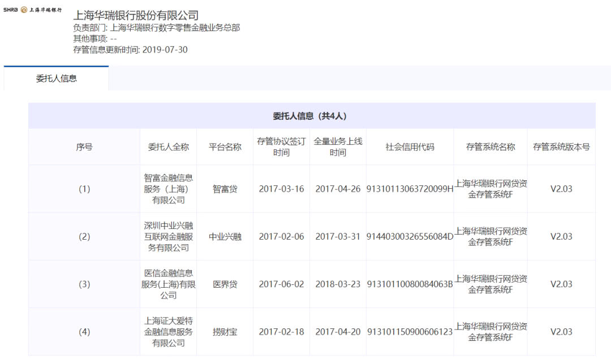Click V2.03 in the 中业兴融 row
Viewport: 611px width, 364px height.
(x=562, y=236)
